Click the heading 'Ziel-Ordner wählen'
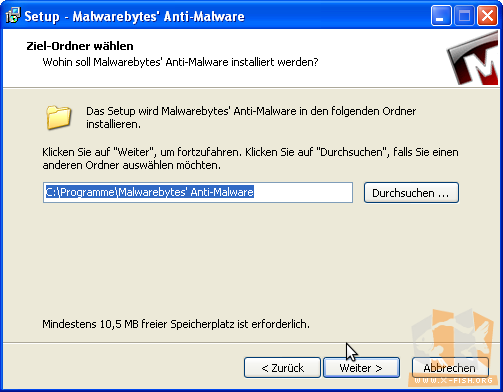The height and width of the screenshot is (392, 503). click(x=80, y=46)
